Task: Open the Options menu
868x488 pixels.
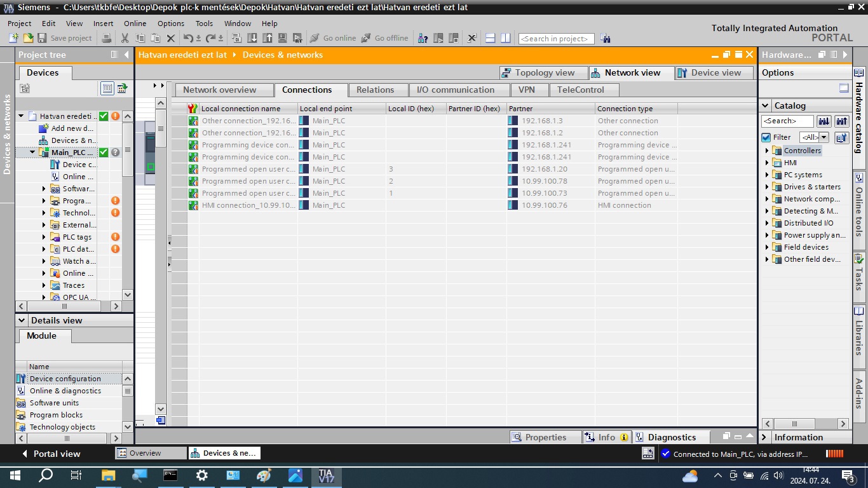Action: pos(171,24)
